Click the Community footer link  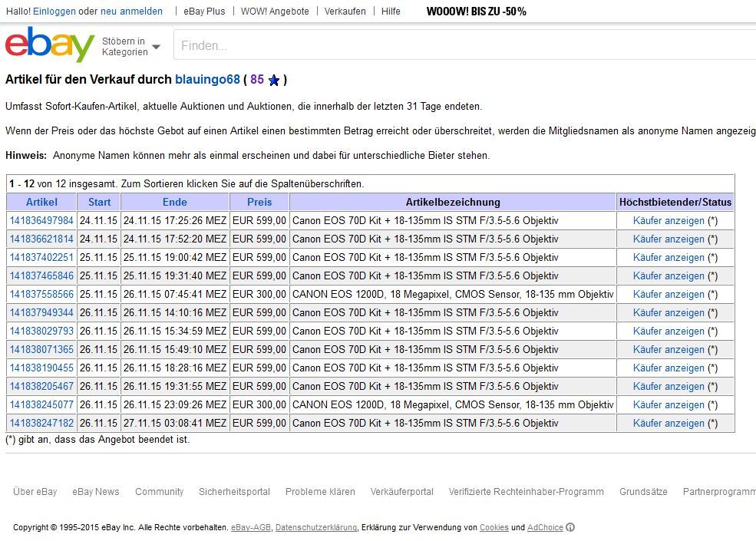pos(159,491)
